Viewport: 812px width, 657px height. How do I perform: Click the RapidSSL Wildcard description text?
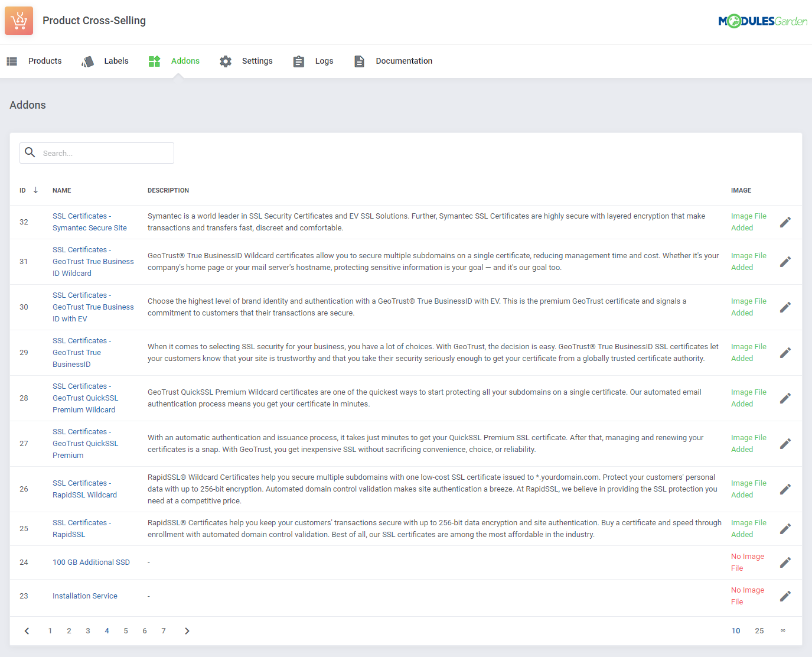click(432, 489)
